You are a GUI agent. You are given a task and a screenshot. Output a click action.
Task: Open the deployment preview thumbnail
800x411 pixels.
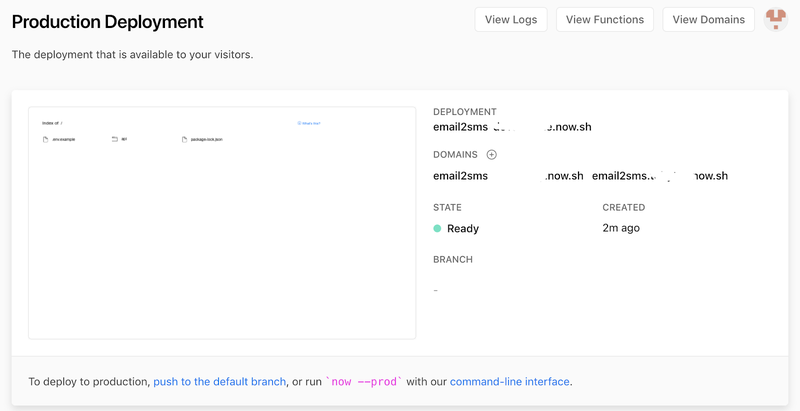(222, 223)
